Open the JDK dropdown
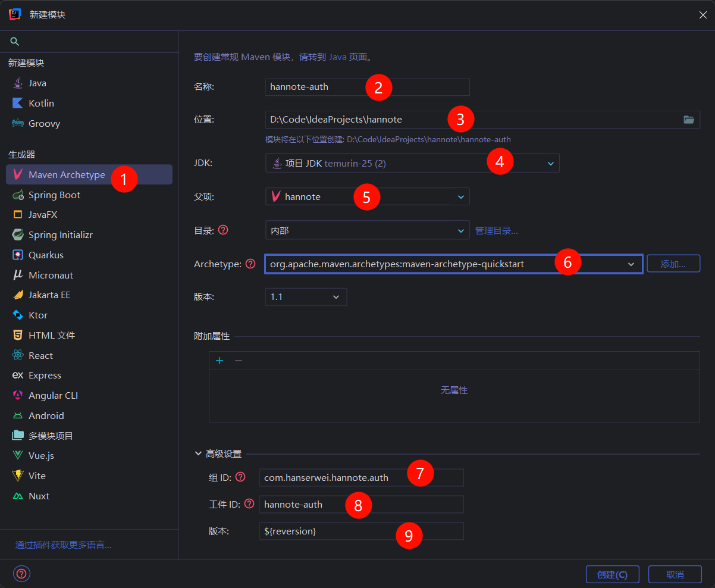This screenshot has height=588, width=715. coord(550,163)
